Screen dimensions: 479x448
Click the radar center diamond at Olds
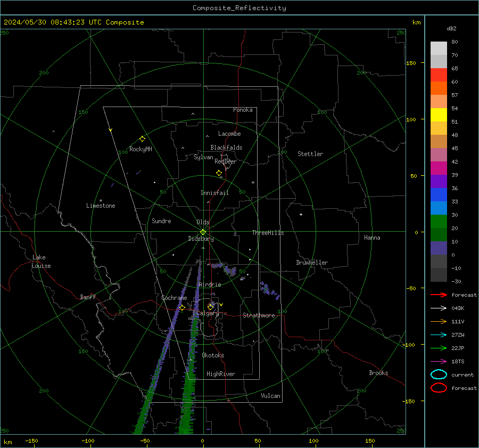click(x=203, y=232)
